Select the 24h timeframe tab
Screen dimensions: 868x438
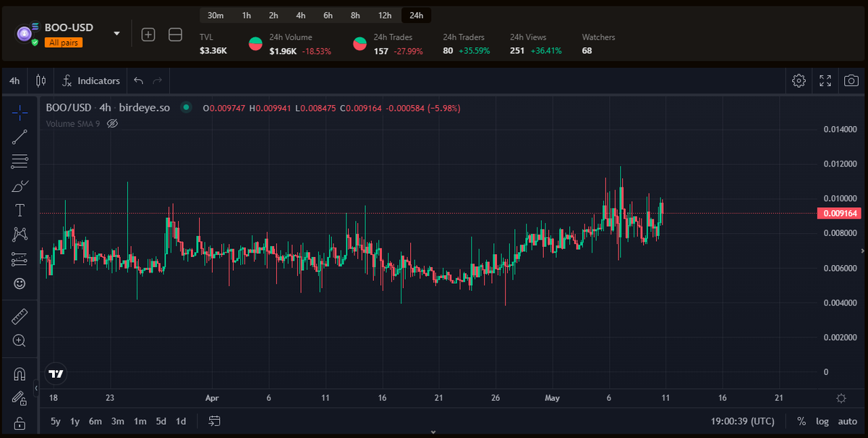coord(417,15)
